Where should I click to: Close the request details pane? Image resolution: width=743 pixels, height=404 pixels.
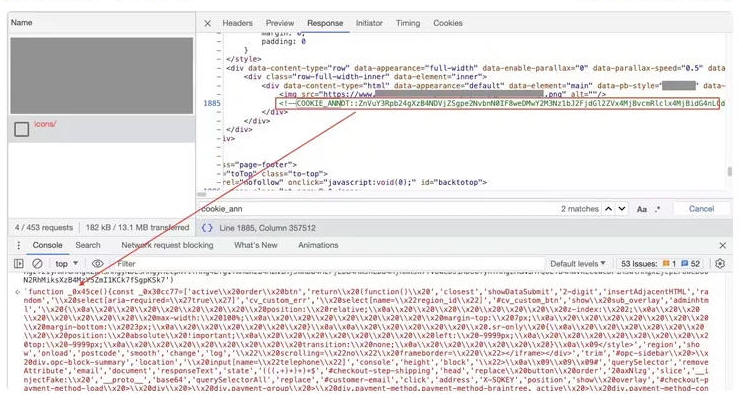tap(208, 23)
